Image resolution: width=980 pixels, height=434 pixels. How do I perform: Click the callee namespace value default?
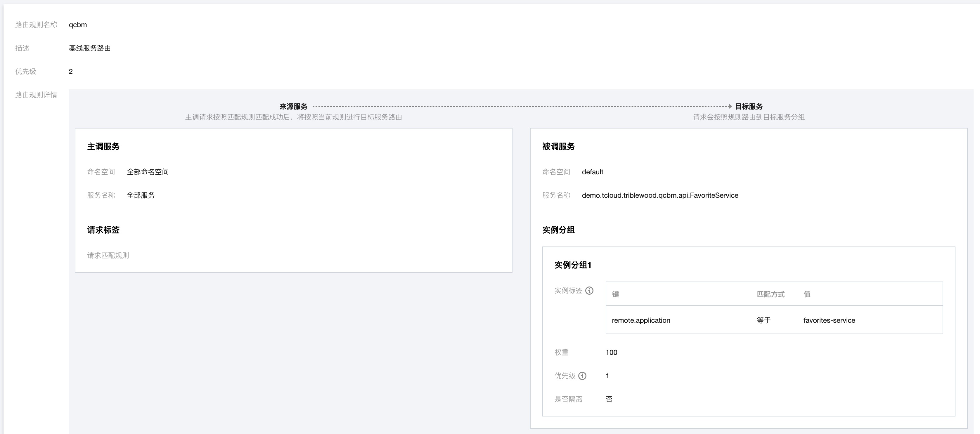click(592, 172)
